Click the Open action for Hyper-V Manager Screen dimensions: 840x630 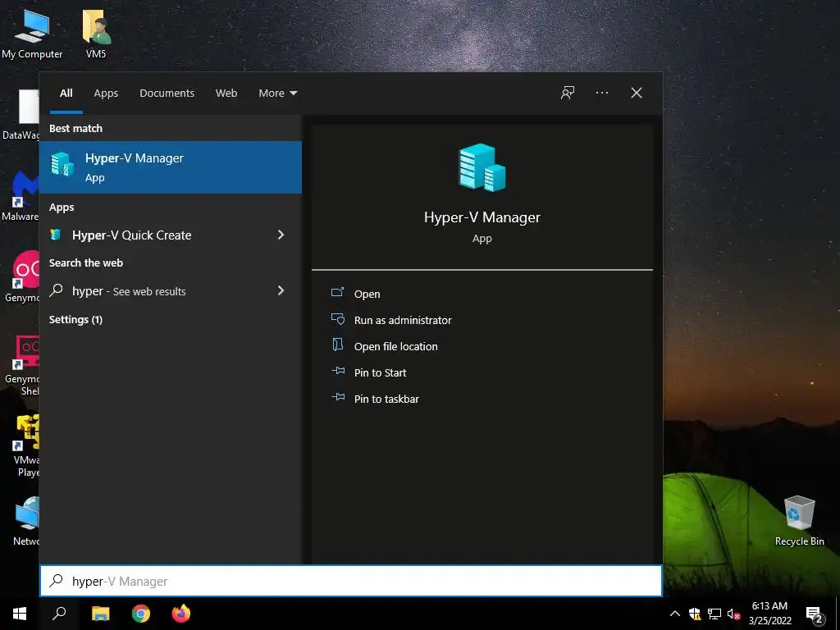pyautogui.click(x=367, y=294)
